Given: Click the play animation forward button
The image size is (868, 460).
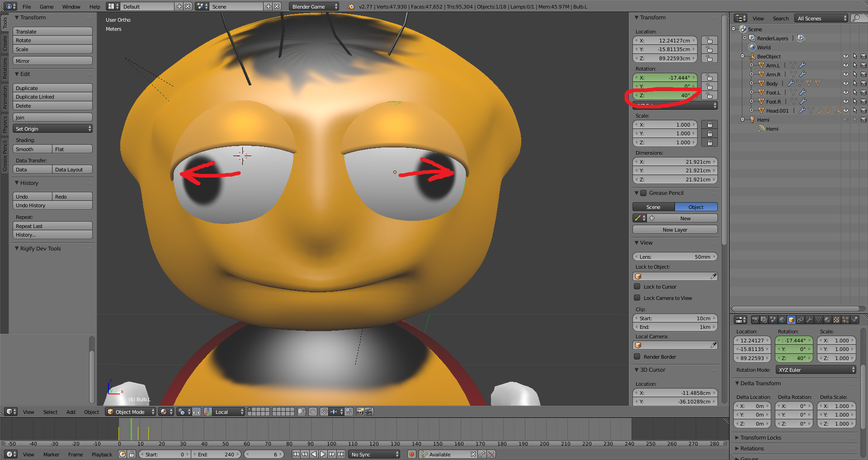Looking at the screenshot, I should [x=323, y=454].
